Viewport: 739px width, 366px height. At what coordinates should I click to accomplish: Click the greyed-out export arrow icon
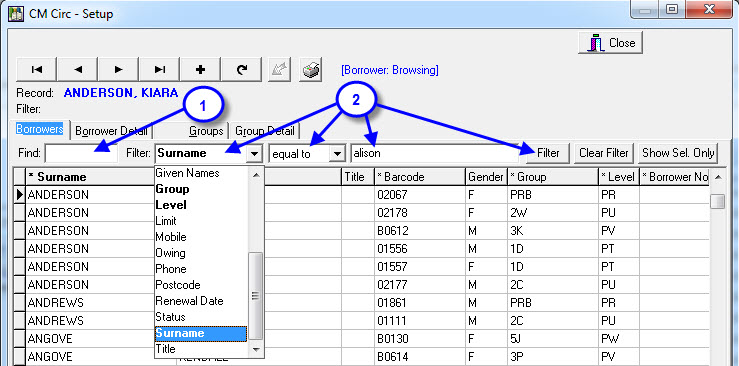pyautogui.click(x=279, y=70)
